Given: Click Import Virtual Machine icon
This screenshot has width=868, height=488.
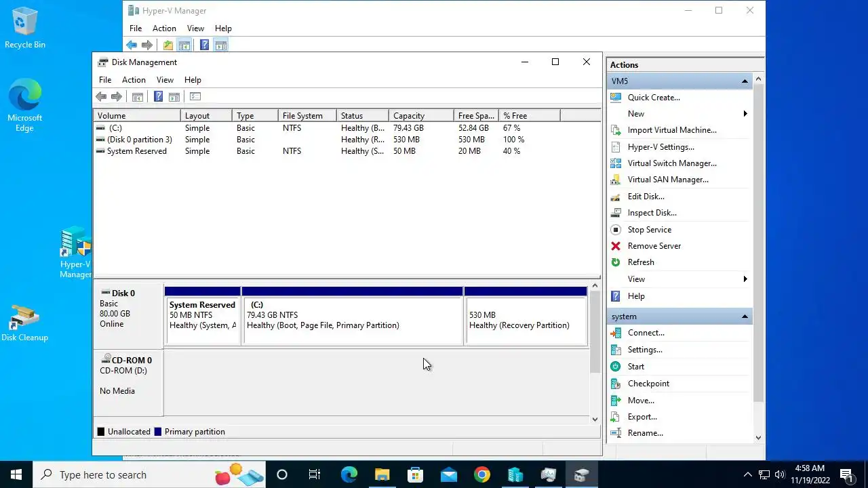Looking at the screenshot, I should (616, 130).
